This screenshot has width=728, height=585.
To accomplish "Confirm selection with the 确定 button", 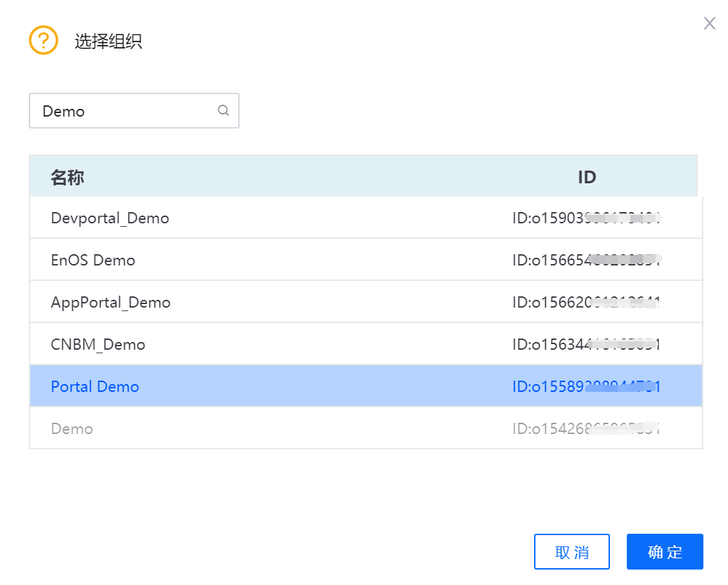I will (665, 552).
